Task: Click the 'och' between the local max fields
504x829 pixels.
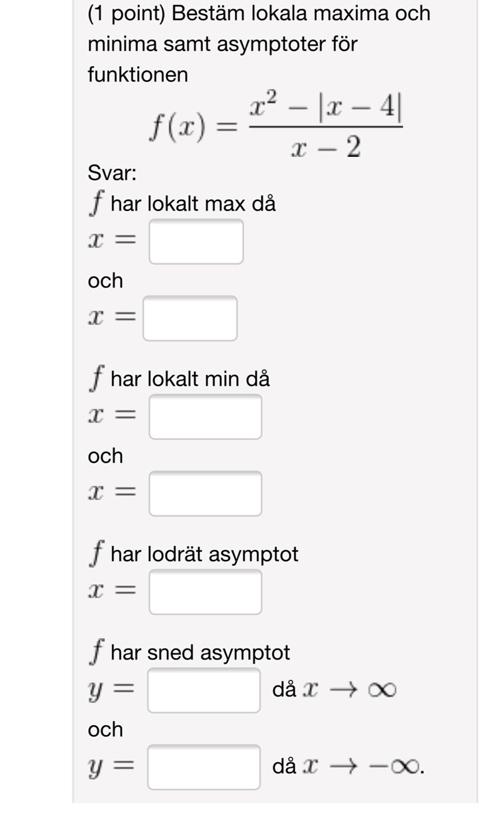Action: pos(105,280)
